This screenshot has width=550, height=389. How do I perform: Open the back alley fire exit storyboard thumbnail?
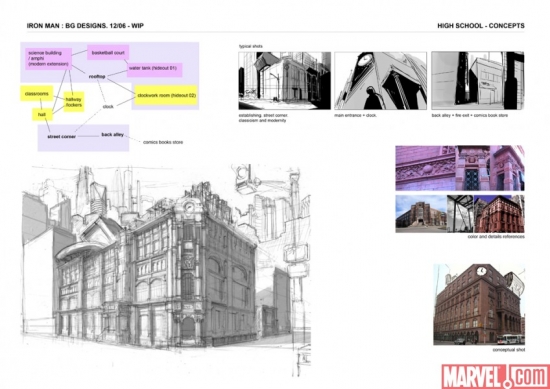tap(478, 81)
